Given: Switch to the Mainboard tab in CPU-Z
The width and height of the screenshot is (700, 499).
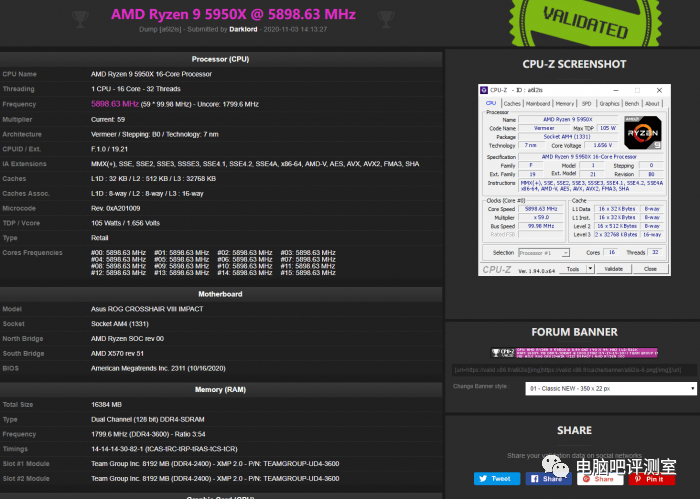Looking at the screenshot, I should (x=538, y=104).
